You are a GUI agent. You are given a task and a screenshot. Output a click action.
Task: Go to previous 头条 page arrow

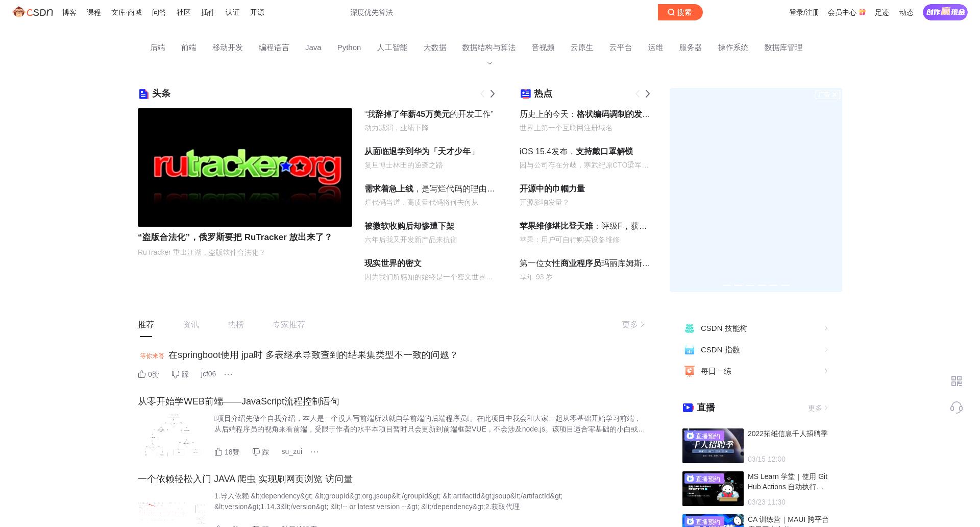pos(482,93)
